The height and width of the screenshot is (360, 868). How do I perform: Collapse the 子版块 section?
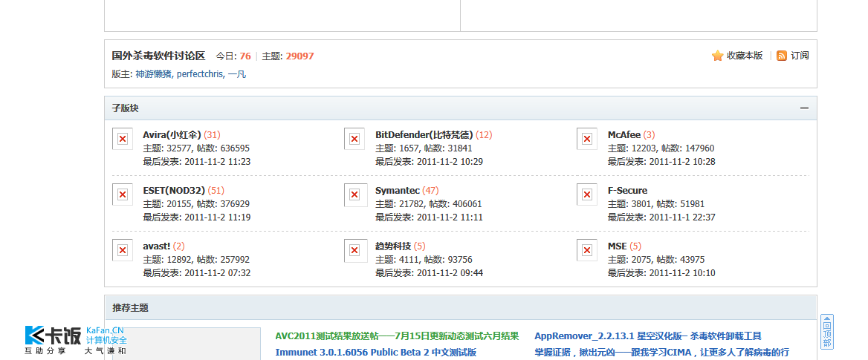click(x=804, y=108)
